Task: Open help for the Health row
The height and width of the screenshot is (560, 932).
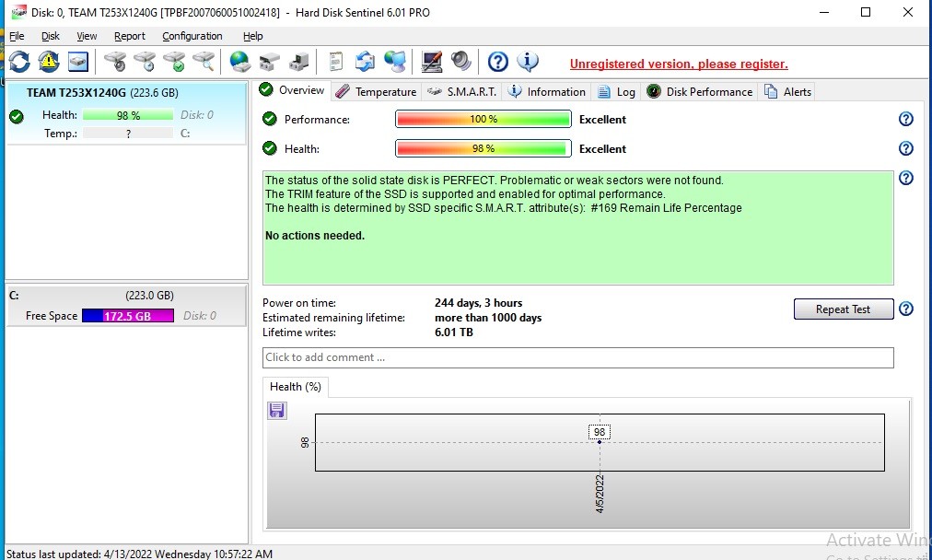Action: (906, 148)
